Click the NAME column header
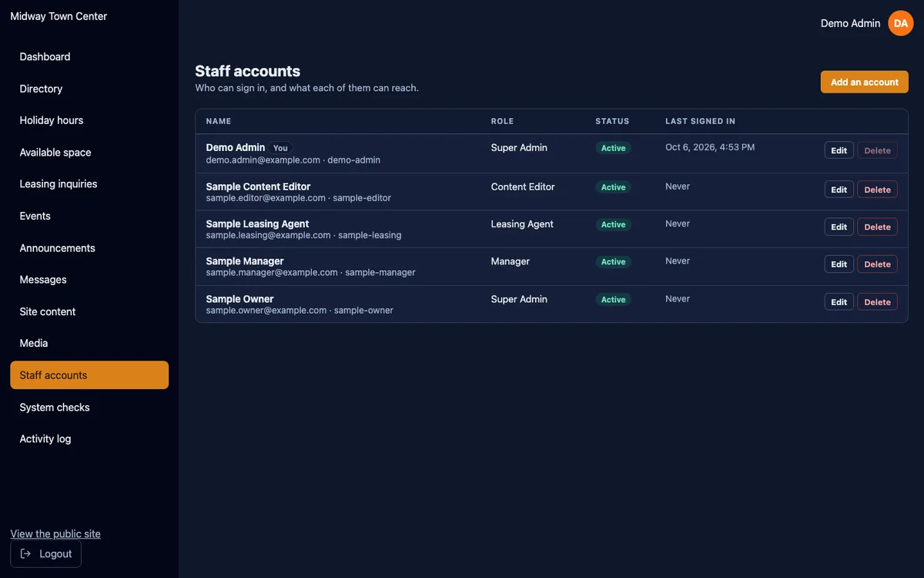The image size is (924, 578). 219,121
